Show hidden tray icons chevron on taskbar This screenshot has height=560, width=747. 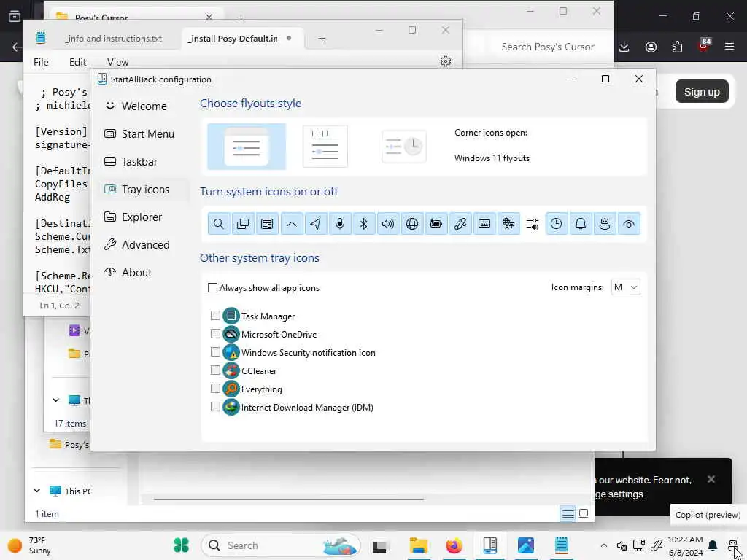[603, 545]
